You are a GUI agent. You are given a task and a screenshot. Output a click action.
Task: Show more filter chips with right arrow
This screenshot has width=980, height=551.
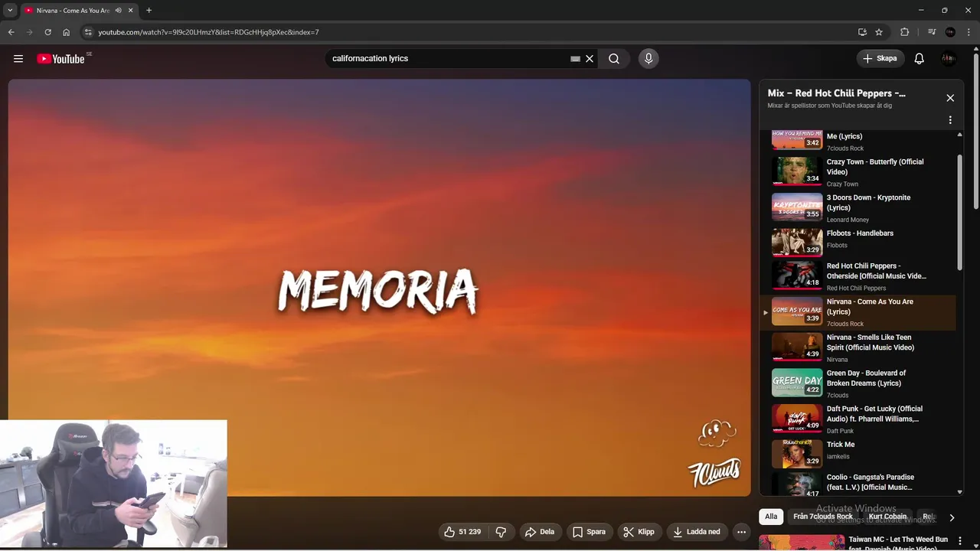point(952,517)
